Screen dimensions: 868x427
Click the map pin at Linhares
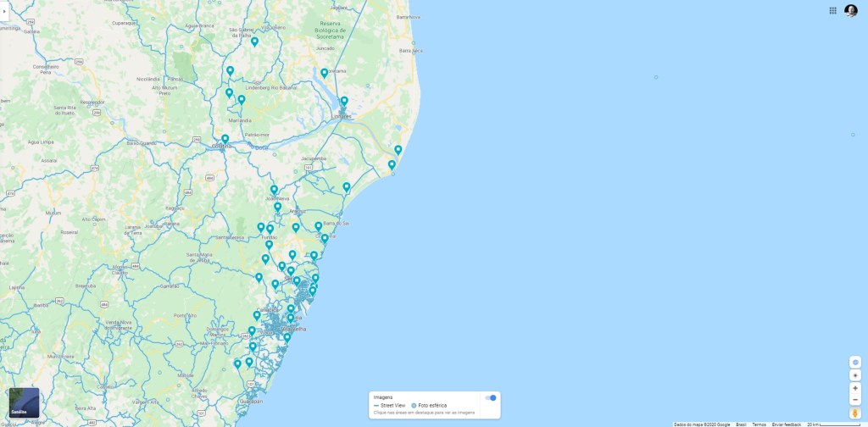[344, 102]
